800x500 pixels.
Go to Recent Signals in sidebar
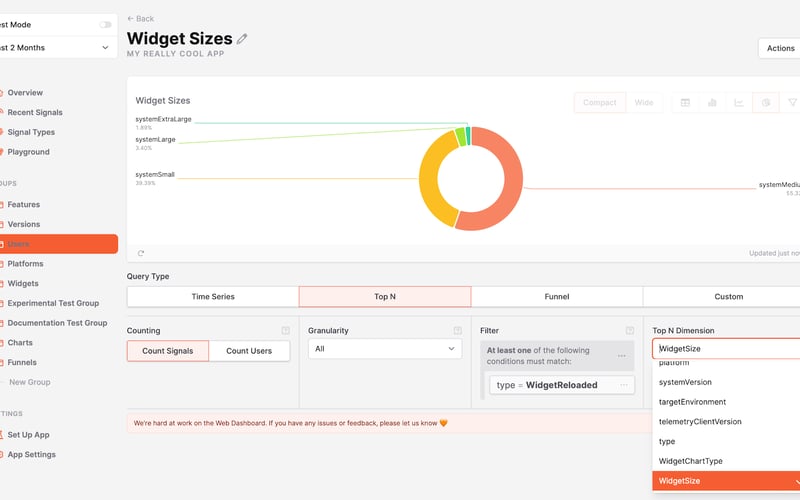[35, 112]
